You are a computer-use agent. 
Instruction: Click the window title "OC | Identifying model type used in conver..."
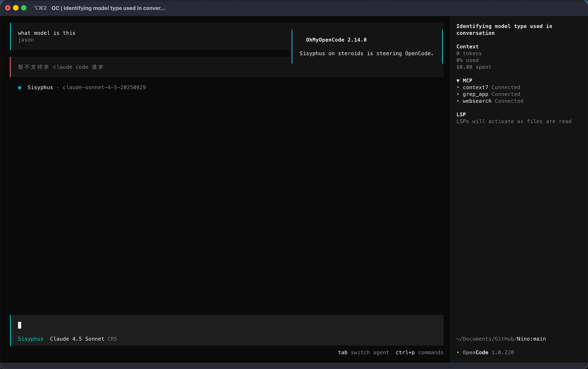coord(109,8)
